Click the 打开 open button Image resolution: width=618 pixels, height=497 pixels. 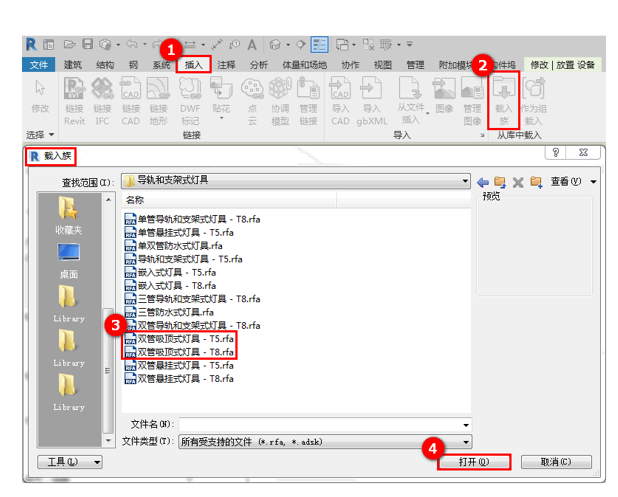(474, 462)
